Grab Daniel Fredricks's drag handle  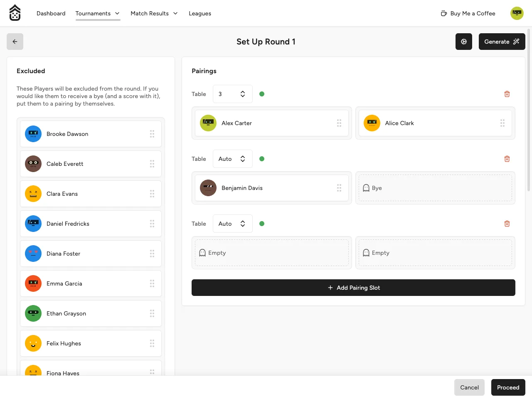(152, 224)
